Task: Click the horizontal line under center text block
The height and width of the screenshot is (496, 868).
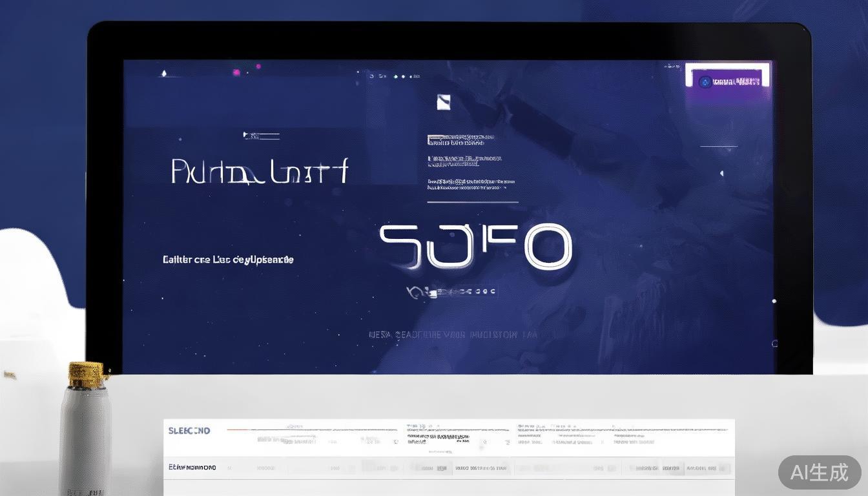Action: (x=472, y=202)
